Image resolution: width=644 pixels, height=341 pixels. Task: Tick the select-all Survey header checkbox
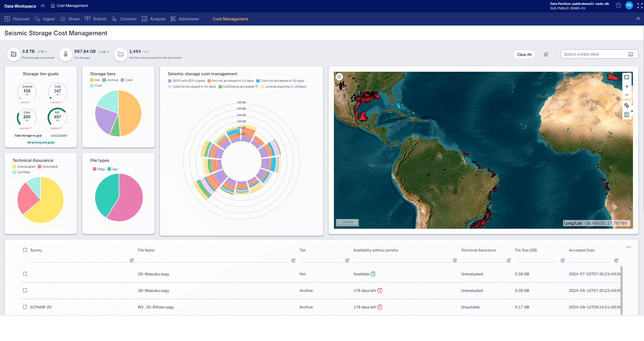click(x=25, y=250)
